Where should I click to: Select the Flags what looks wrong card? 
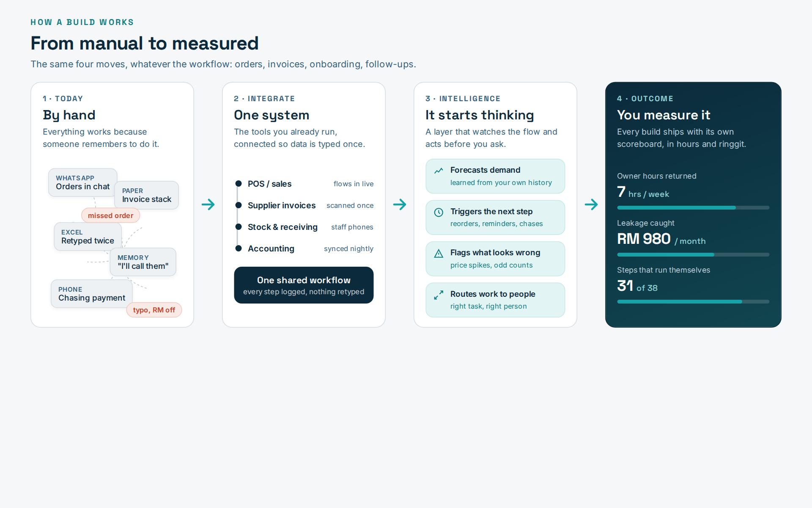click(x=495, y=259)
